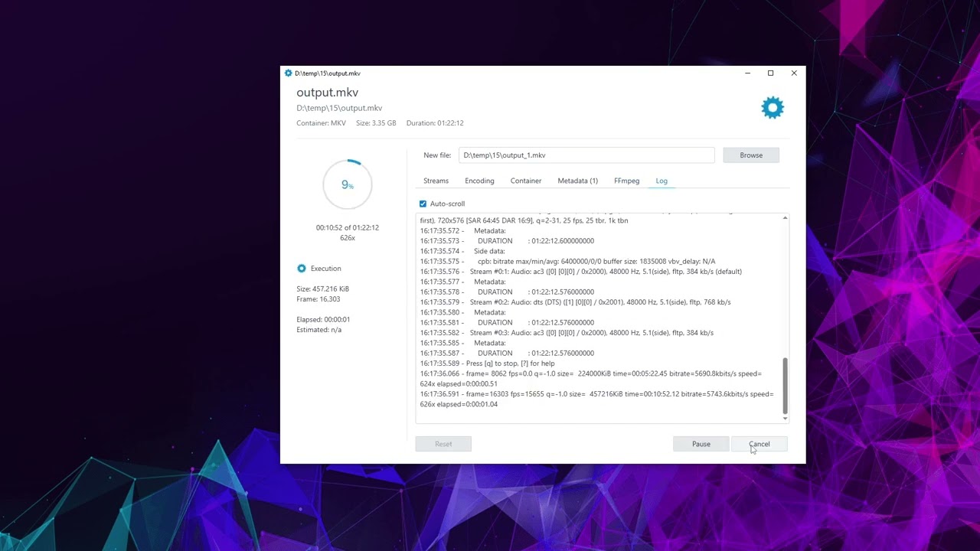Click the New file path field
980x551 pixels.
tap(586, 155)
